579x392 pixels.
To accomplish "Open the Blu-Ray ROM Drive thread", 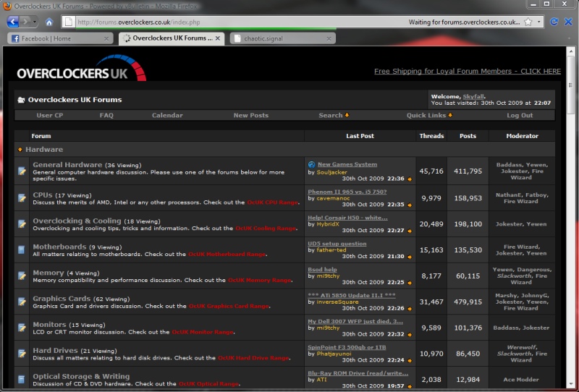I will point(358,373).
